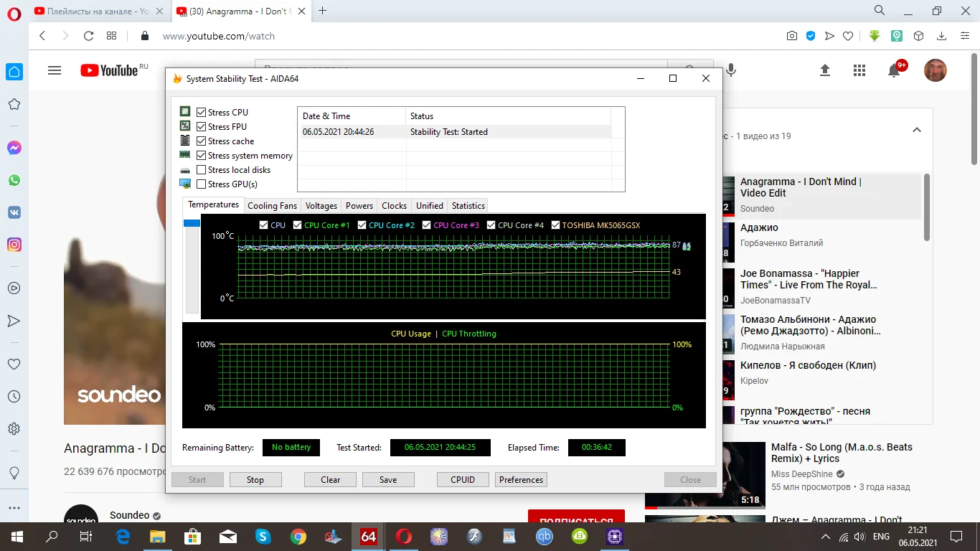Hide CPU Core #1 in the temperature graph
This screenshot has width=980, height=551.
pyautogui.click(x=297, y=225)
